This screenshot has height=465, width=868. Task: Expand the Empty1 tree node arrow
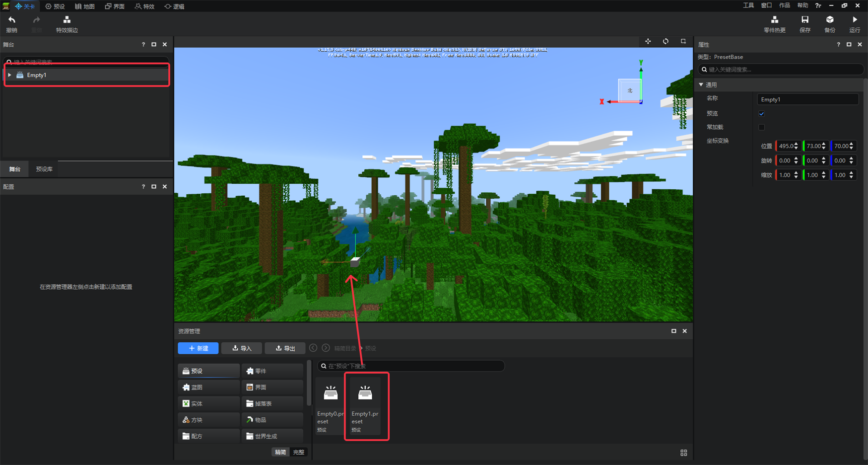9,75
